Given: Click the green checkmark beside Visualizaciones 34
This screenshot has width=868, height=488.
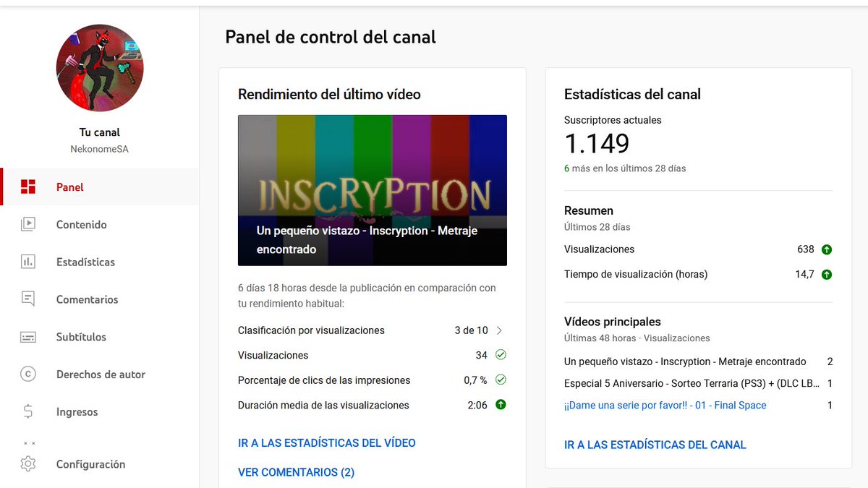Looking at the screenshot, I should tap(500, 355).
